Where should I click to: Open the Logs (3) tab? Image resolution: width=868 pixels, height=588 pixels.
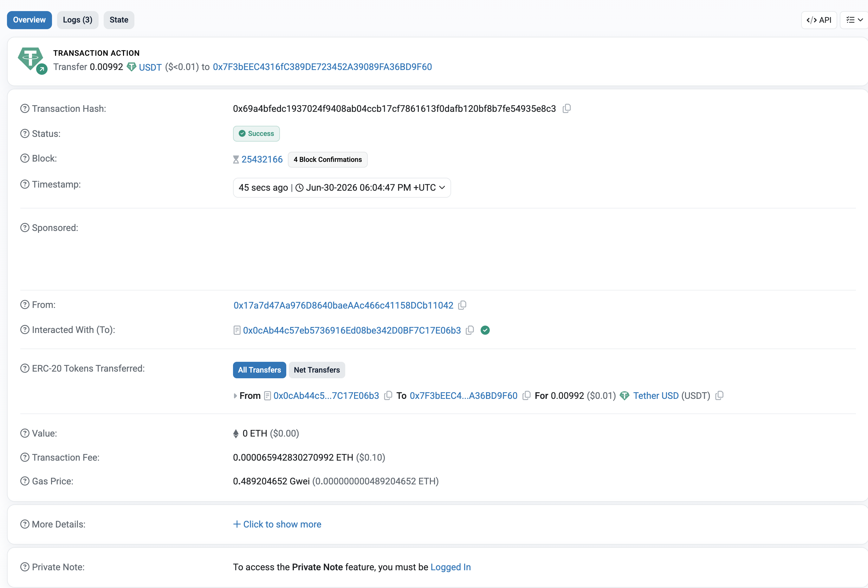[x=78, y=20]
